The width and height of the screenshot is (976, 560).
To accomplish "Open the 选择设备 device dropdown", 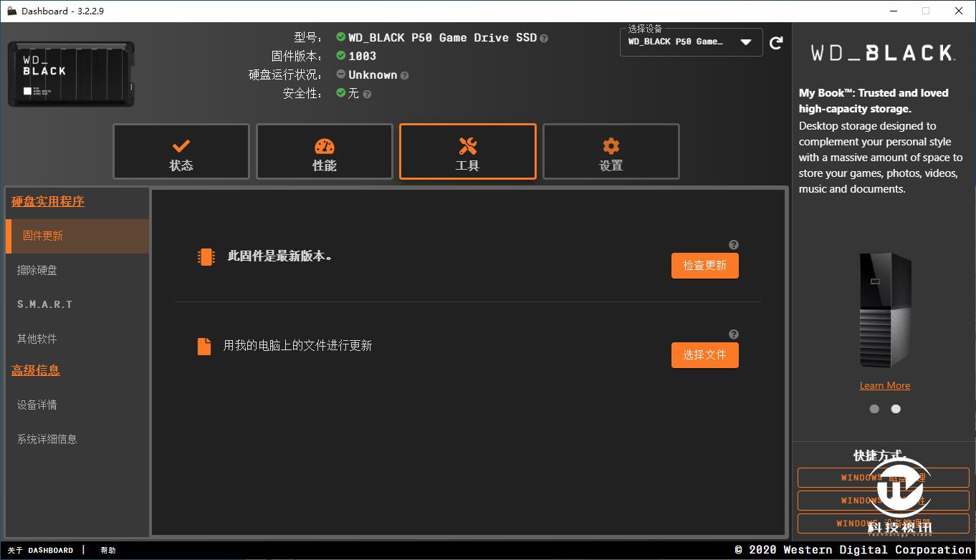I will point(690,42).
